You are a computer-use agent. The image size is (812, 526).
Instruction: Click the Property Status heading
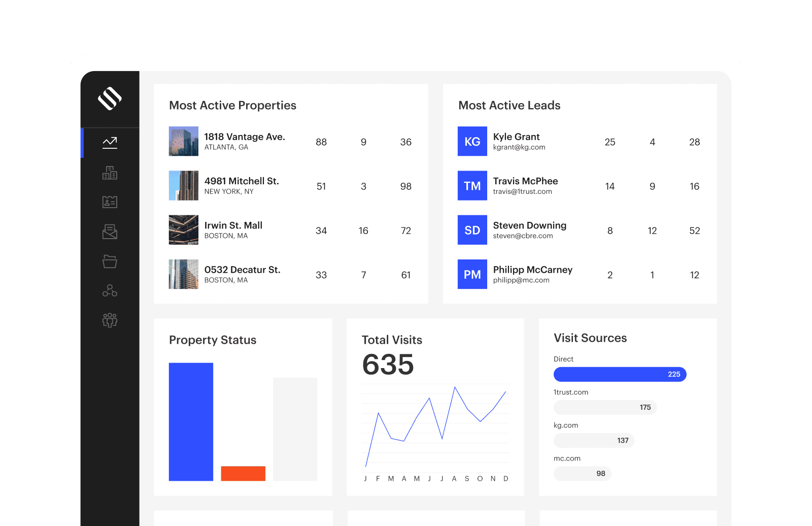coord(213,340)
